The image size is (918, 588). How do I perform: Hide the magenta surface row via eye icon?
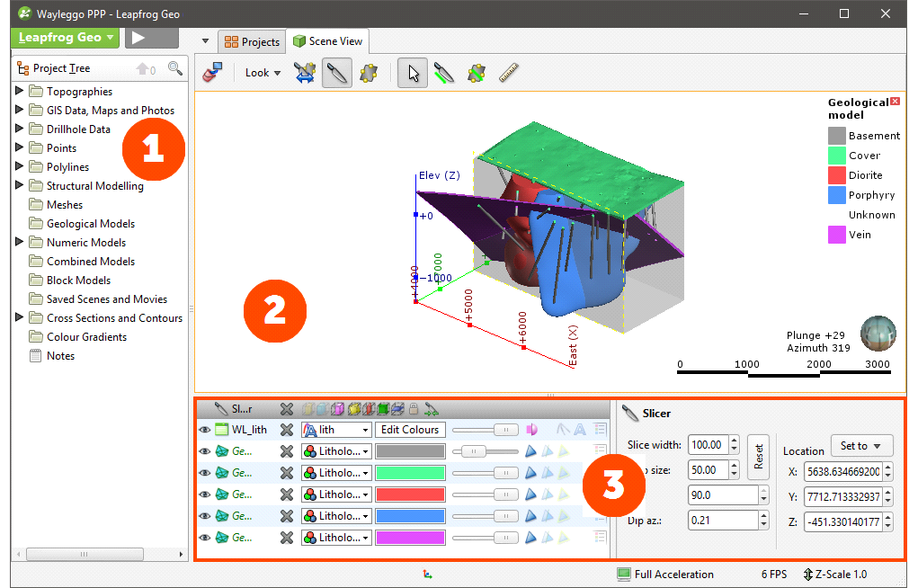(x=204, y=538)
